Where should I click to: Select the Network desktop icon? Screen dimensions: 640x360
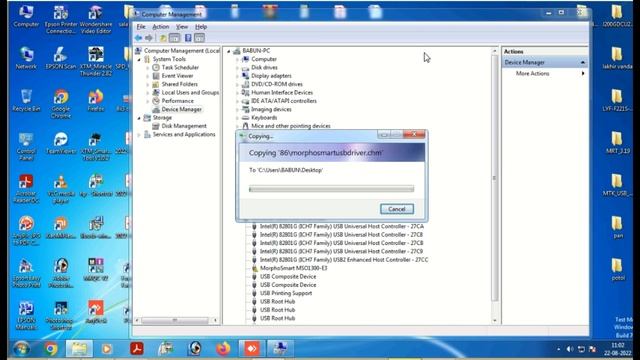coord(26,58)
